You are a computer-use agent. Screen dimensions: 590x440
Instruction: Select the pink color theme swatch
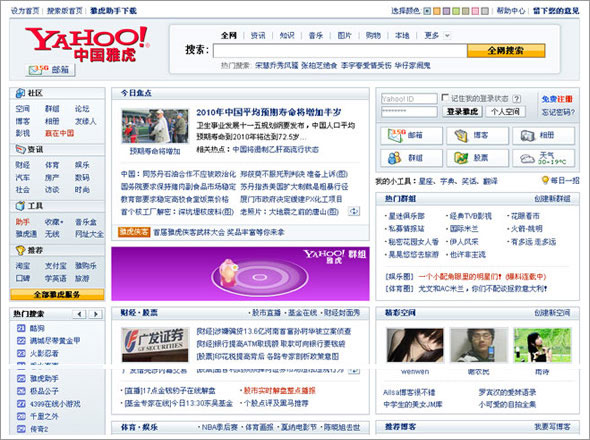475,11
